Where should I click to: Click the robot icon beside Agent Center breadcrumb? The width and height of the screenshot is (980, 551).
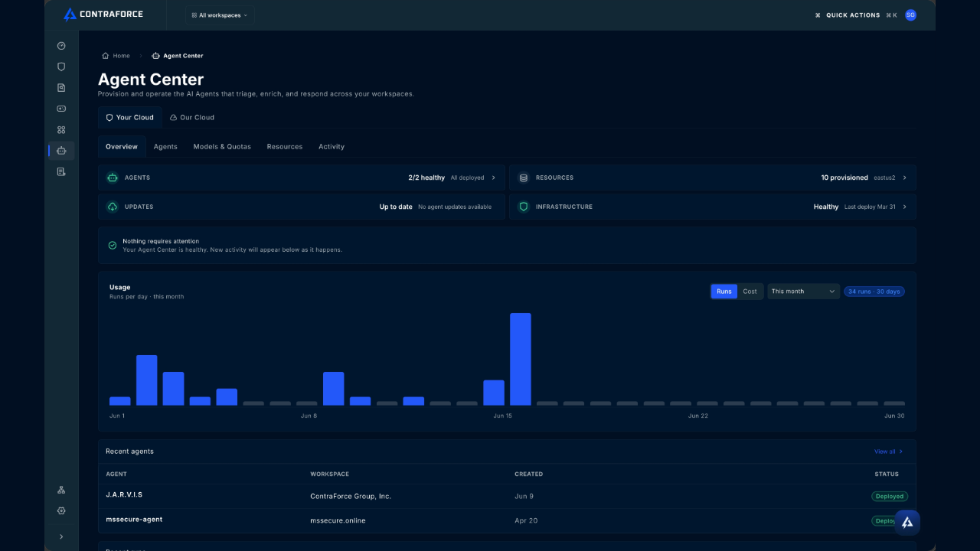[x=156, y=56]
